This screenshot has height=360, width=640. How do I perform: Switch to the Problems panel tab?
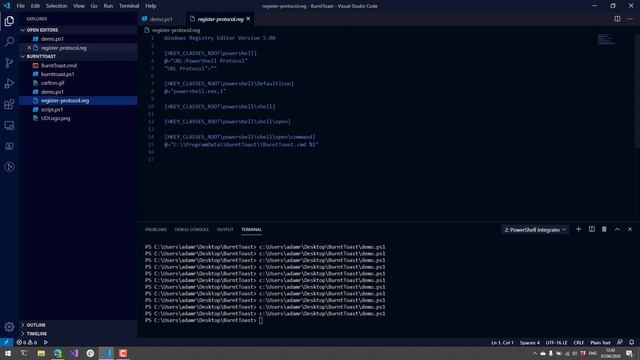[156, 229]
